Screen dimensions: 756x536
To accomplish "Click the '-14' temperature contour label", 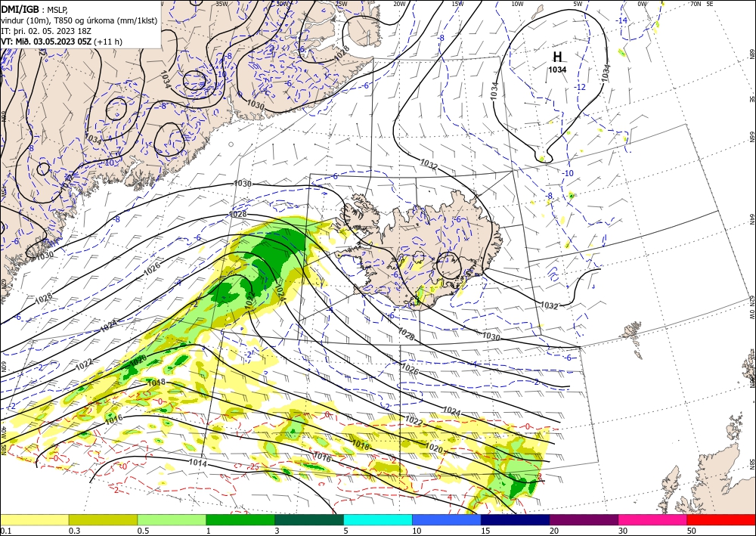I will pos(622,20).
